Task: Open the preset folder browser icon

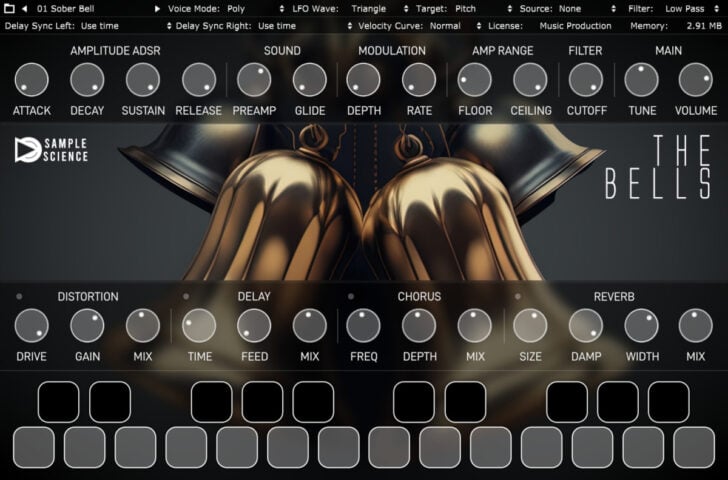Action: (x=9, y=8)
